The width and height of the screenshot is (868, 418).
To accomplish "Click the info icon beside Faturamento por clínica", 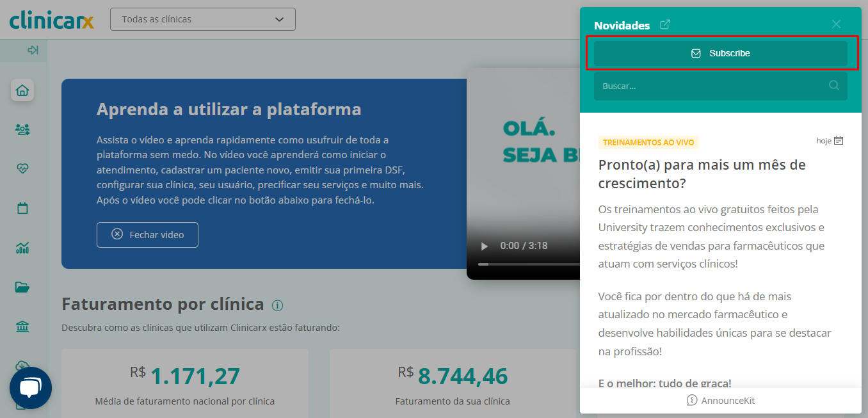I will click(277, 305).
